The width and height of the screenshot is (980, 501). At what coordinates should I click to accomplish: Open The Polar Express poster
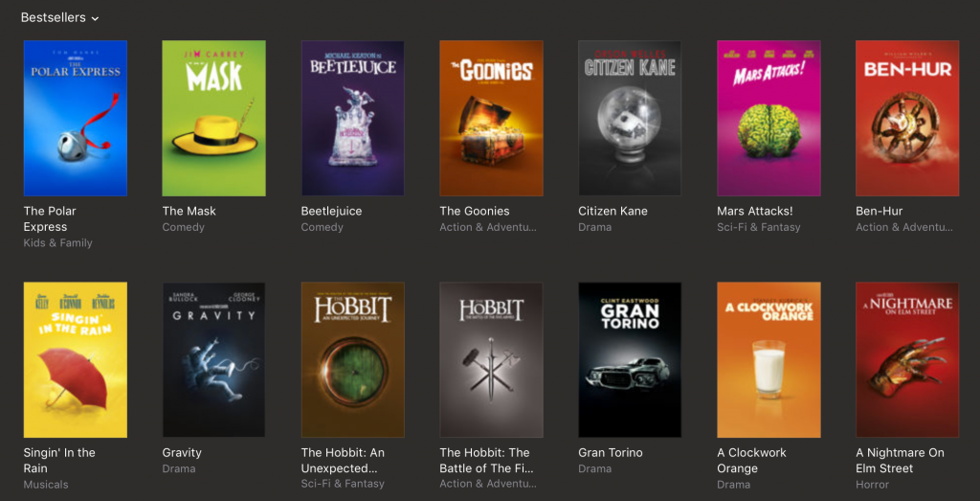click(76, 118)
